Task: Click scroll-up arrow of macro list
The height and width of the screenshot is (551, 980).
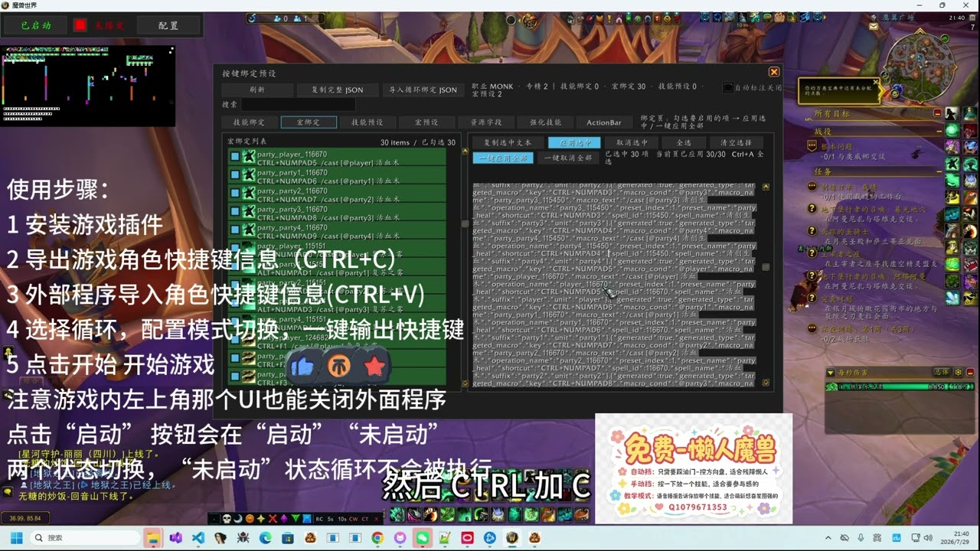Action: tap(464, 151)
